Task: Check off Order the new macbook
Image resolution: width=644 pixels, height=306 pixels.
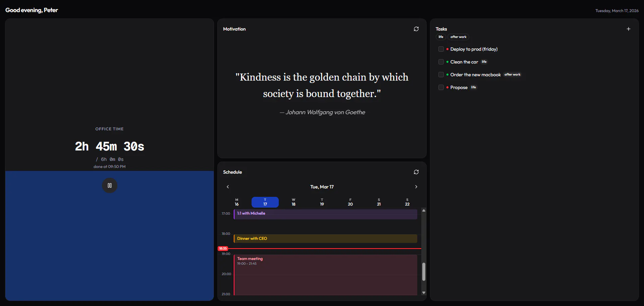Action: click(x=441, y=75)
